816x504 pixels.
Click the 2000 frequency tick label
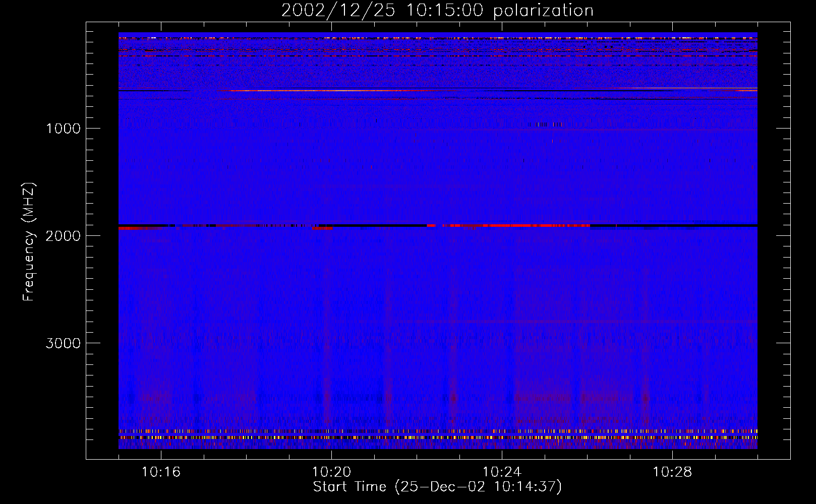coord(63,236)
